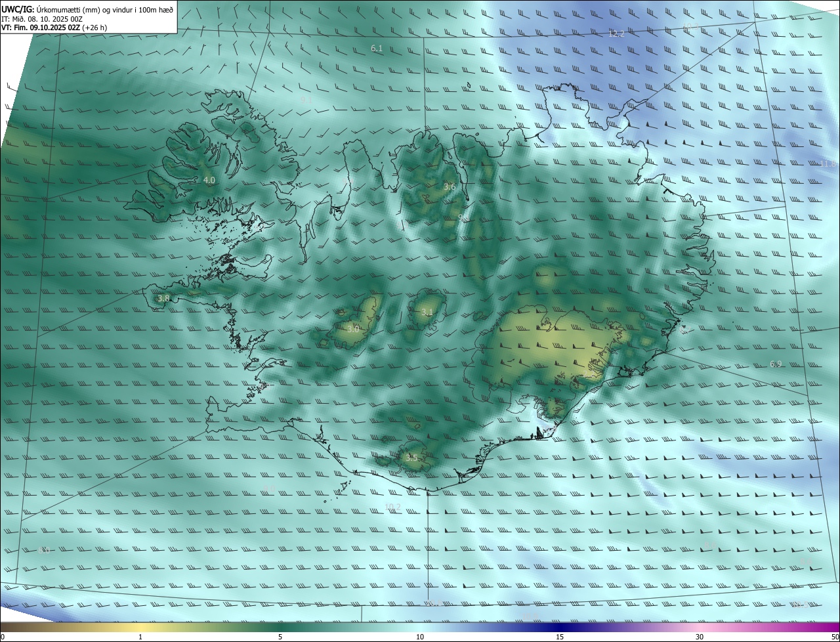
Task: Pick the 3.1 value label
Action: point(427,312)
